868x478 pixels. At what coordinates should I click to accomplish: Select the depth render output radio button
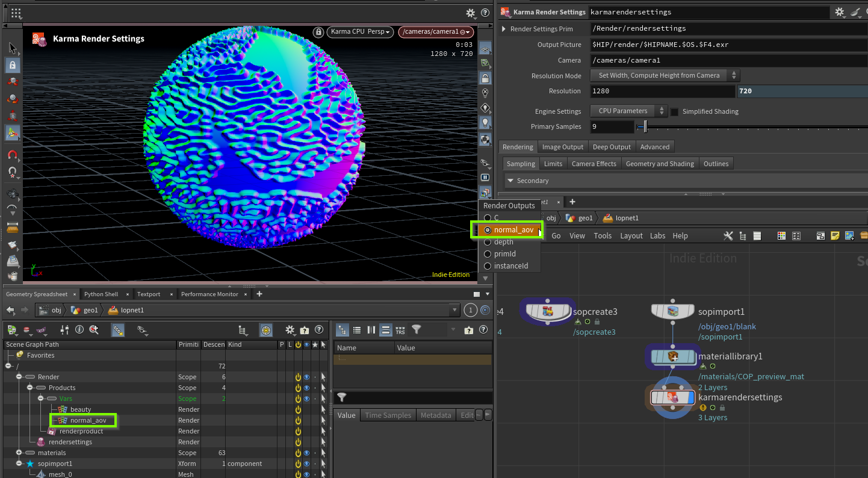(x=488, y=242)
